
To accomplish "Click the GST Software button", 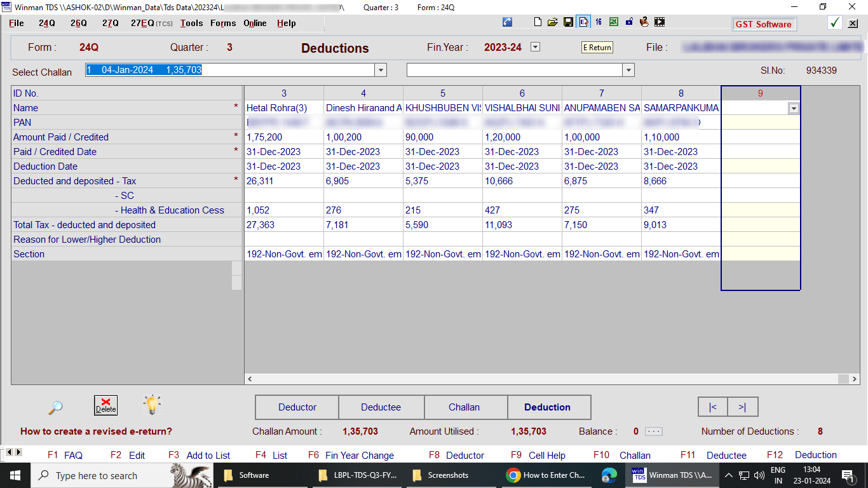I will [763, 24].
